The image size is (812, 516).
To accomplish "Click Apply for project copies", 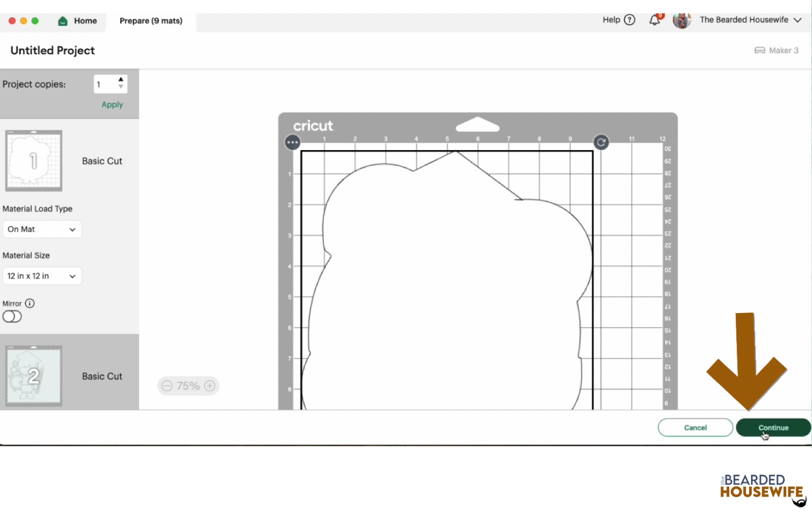I will (112, 105).
